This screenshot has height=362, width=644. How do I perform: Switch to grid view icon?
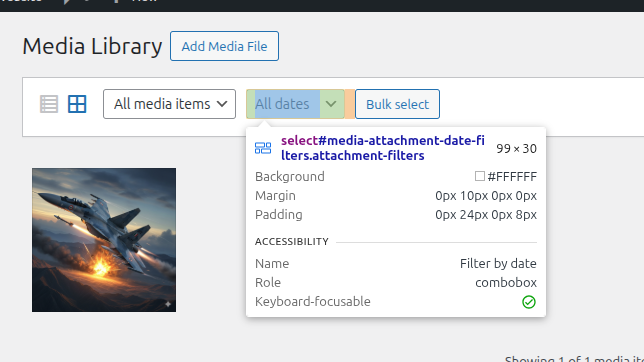pyautogui.click(x=77, y=104)
